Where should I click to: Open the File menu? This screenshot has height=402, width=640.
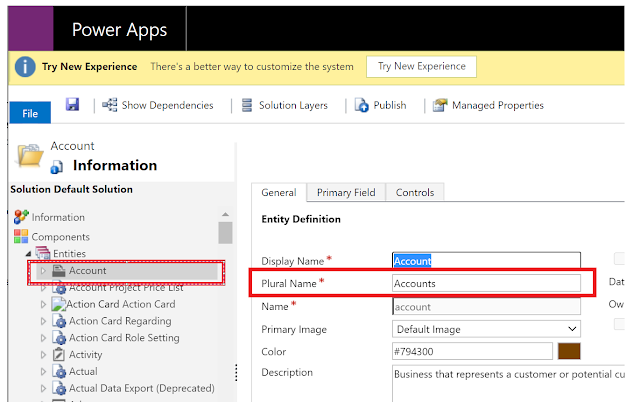click(x=30, y=114)
